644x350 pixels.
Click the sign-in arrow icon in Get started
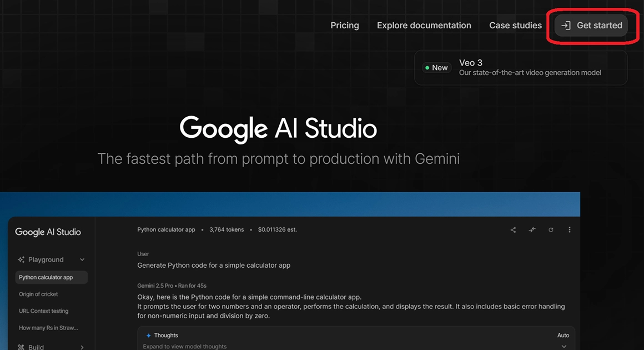tap(566, 26)
